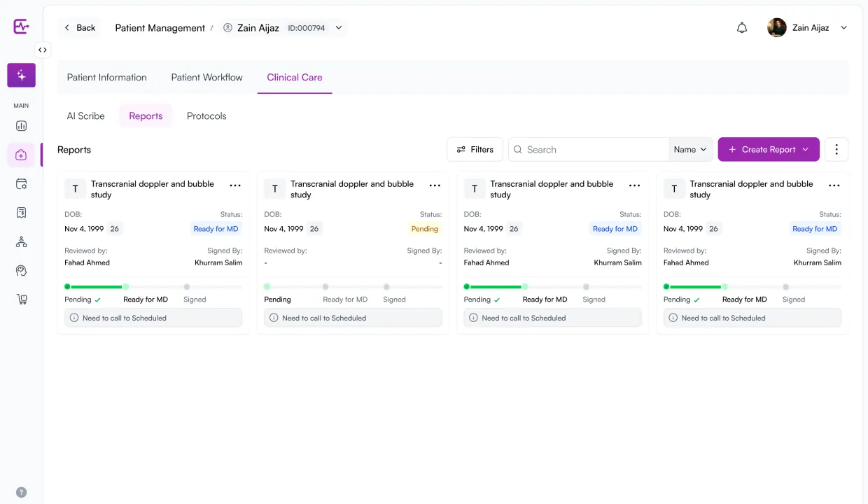Open the billing receipt sidebar icon
Screen dimensions: 868x504
21,213
